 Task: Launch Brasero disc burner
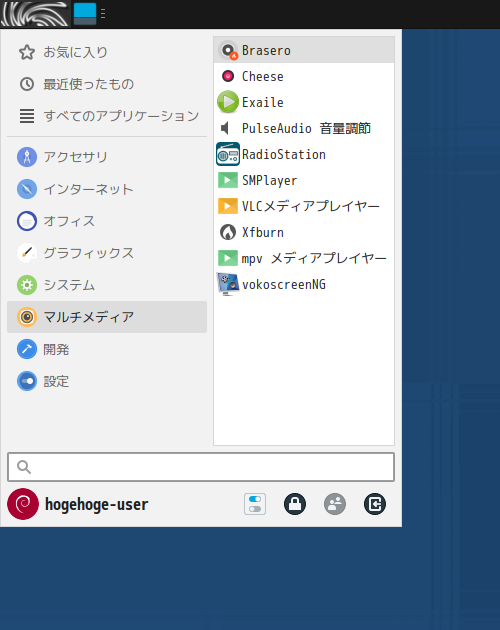coord(304,50)
